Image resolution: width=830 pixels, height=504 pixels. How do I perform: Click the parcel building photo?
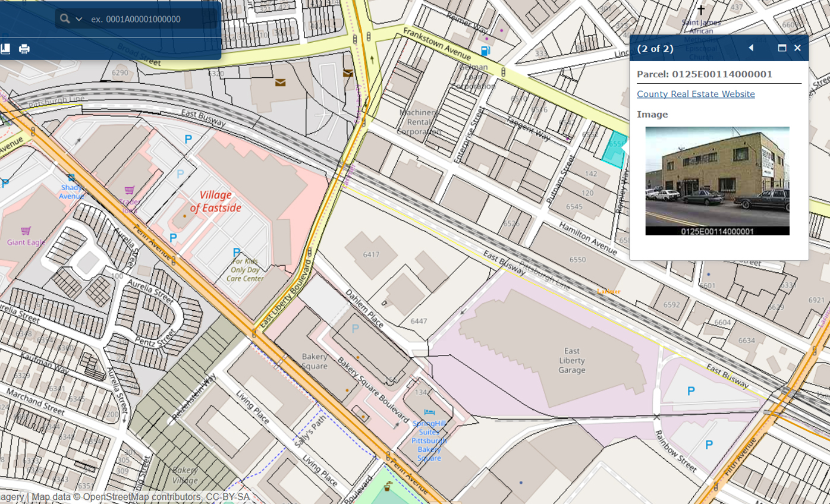pos(717,180)
